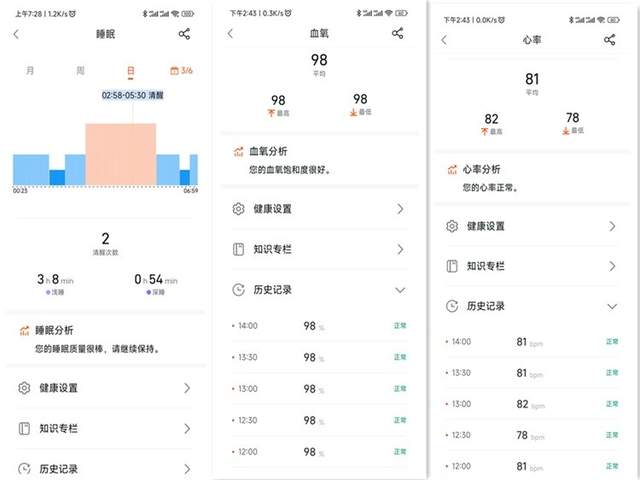Open 历史记录 chevron on the 睡眠 screen
The width and height of the screenshot is (640, 480).
[x=186, y=468]
